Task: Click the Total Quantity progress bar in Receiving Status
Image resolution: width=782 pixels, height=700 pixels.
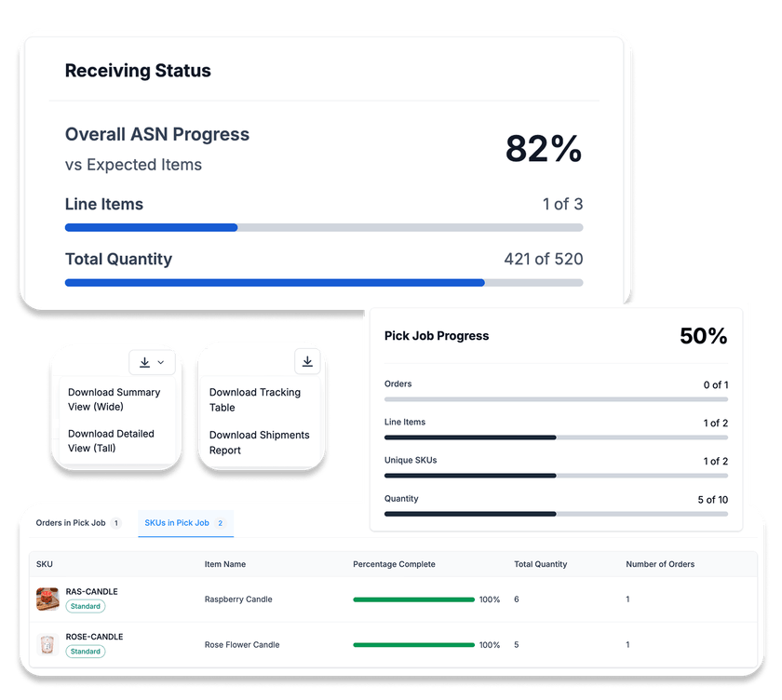Action: click(x=323, y=282)
